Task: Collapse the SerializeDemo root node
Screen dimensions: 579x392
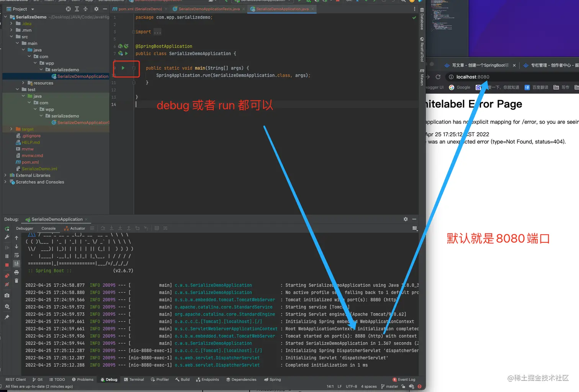Action: pyautogui.click(x=5, y=17)
